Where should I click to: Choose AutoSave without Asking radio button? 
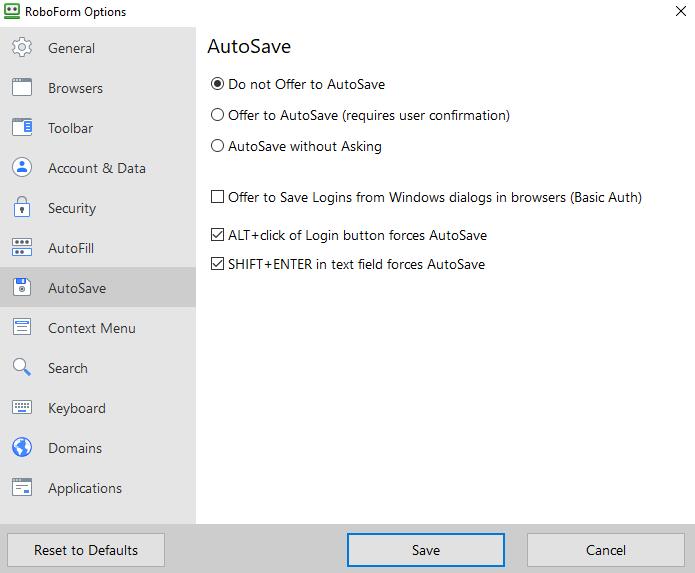click(x=218, y=146)
